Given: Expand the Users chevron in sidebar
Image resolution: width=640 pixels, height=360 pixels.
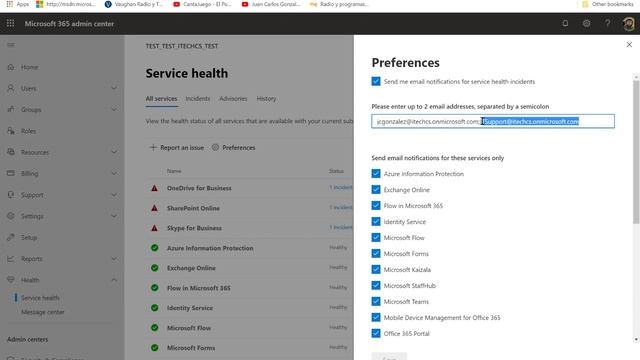Looking at the screenshot, I should [114, 88].
